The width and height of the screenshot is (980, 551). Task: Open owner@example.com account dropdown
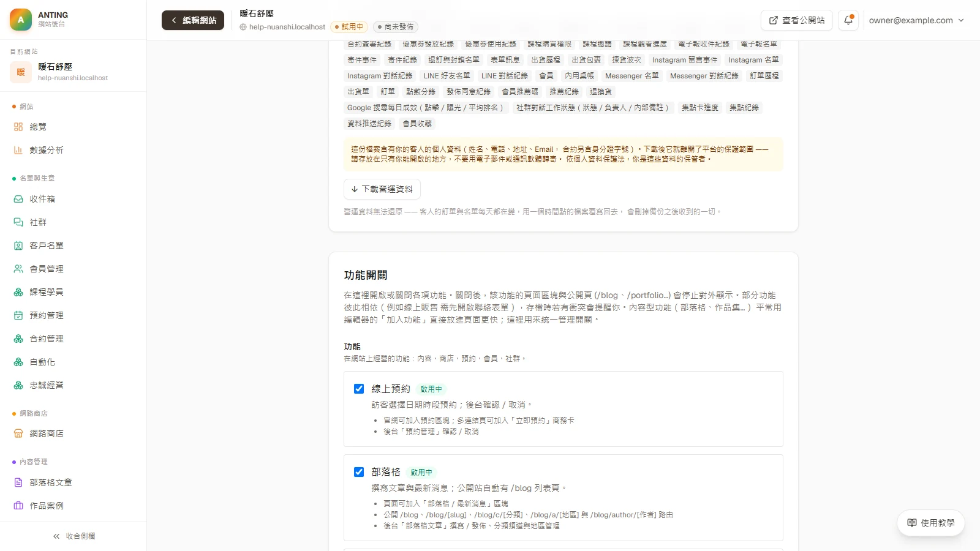(916, 20)
